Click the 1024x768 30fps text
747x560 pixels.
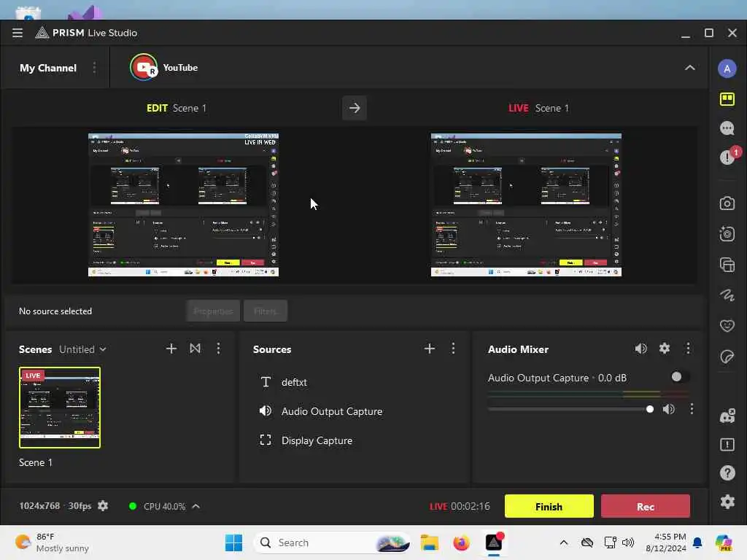[x=55, y=506]
